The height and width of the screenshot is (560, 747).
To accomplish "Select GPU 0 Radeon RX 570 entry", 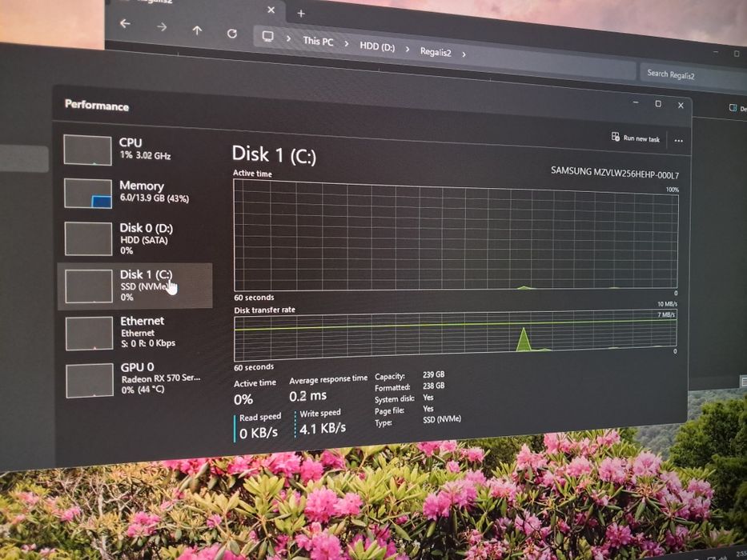I will coord(136,379).
